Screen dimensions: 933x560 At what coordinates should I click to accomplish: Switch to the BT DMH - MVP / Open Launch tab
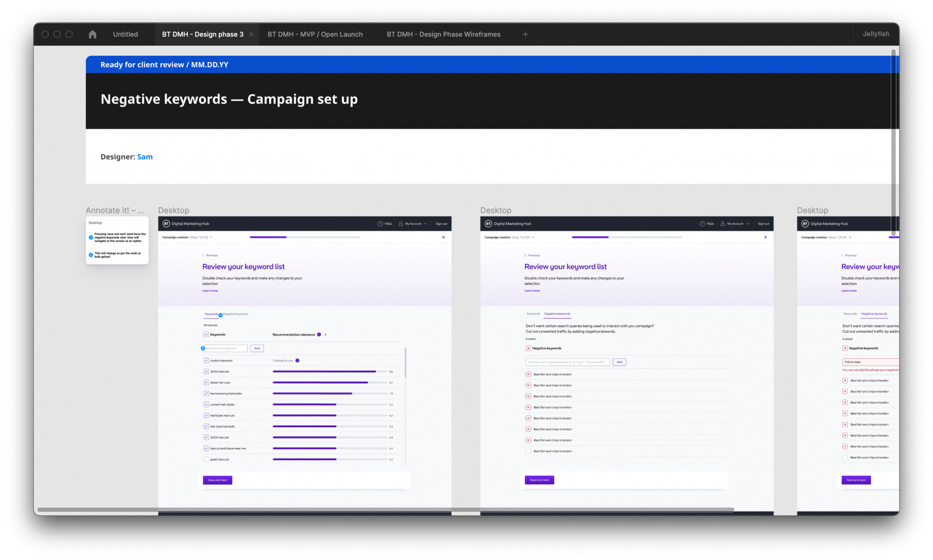tap(315, 34)
